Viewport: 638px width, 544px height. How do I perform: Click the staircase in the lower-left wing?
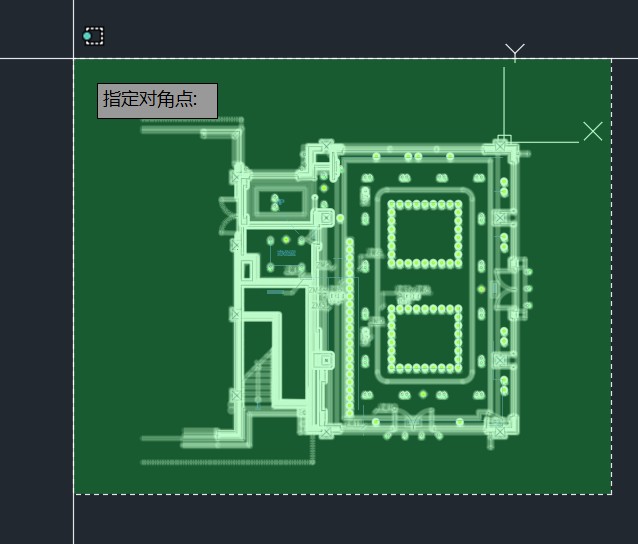pos(258,377)
